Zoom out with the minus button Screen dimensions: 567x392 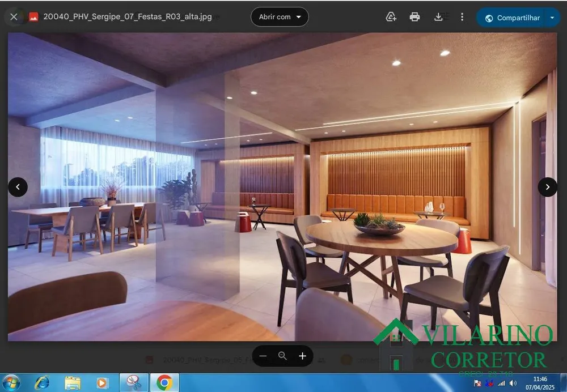pos(263,356)
